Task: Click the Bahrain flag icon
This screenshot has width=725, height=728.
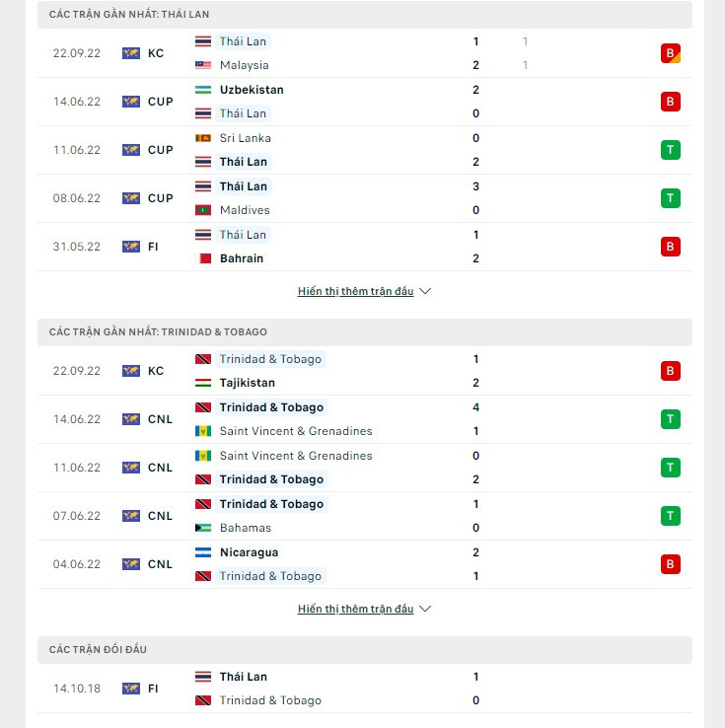Action: (202, 258)
